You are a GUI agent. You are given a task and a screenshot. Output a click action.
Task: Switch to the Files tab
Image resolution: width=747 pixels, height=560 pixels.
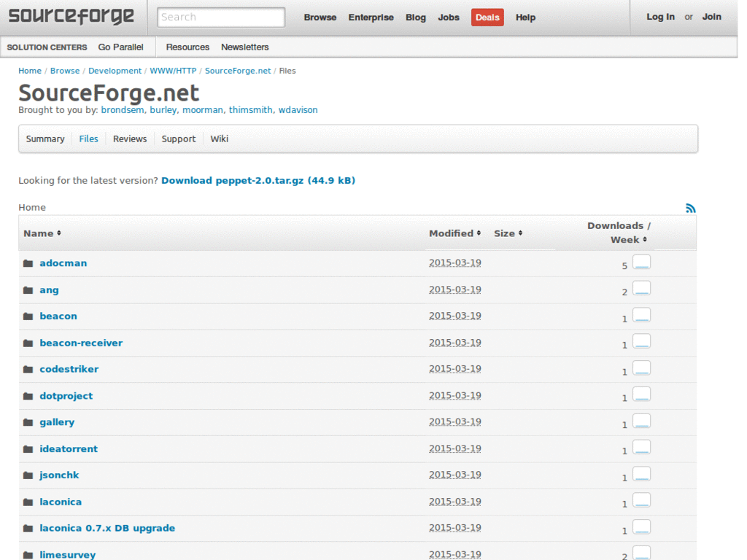coord(88,139)
